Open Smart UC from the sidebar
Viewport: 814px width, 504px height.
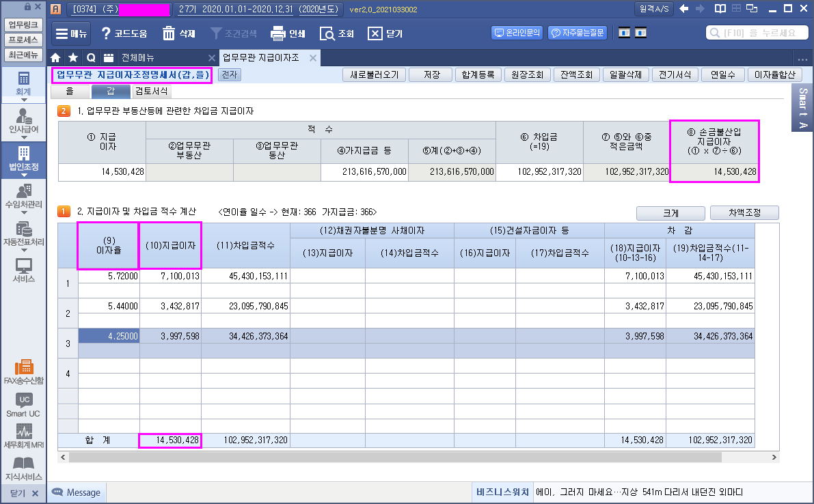23,404
